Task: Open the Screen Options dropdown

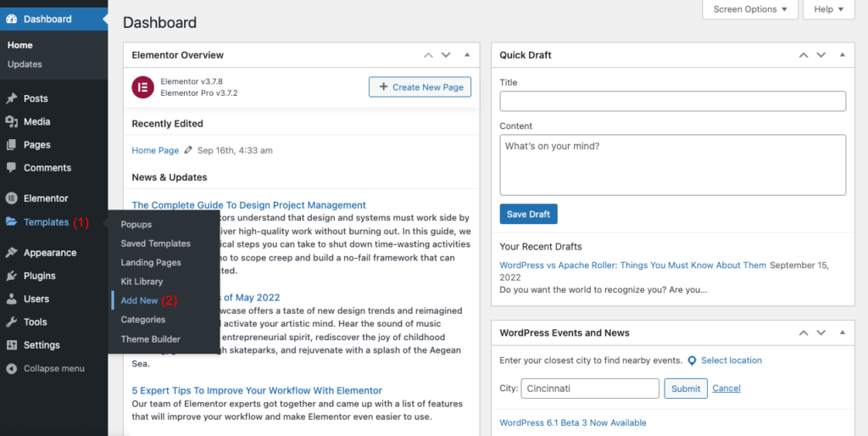Action: [x=749, y=9]
